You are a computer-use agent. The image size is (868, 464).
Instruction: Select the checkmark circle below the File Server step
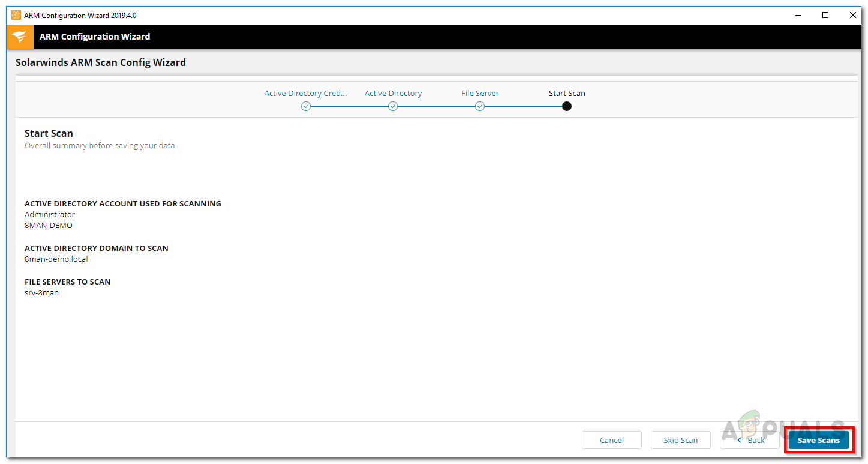480,106
